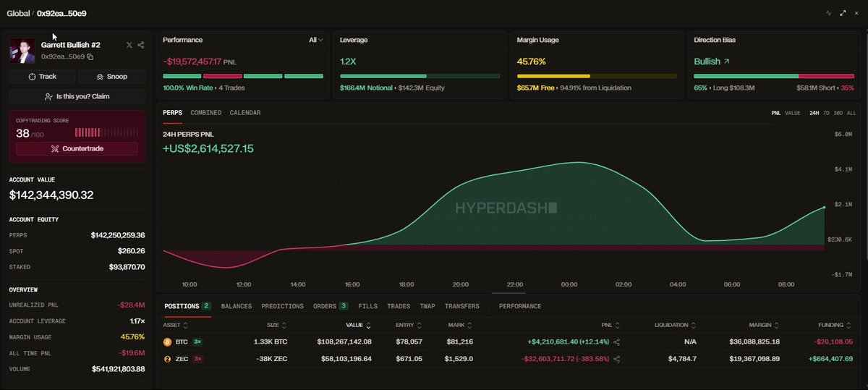Click the ZEC funding +$664,407.69
The height and width of the screenshot is (390, 868).
pos(830,358)
